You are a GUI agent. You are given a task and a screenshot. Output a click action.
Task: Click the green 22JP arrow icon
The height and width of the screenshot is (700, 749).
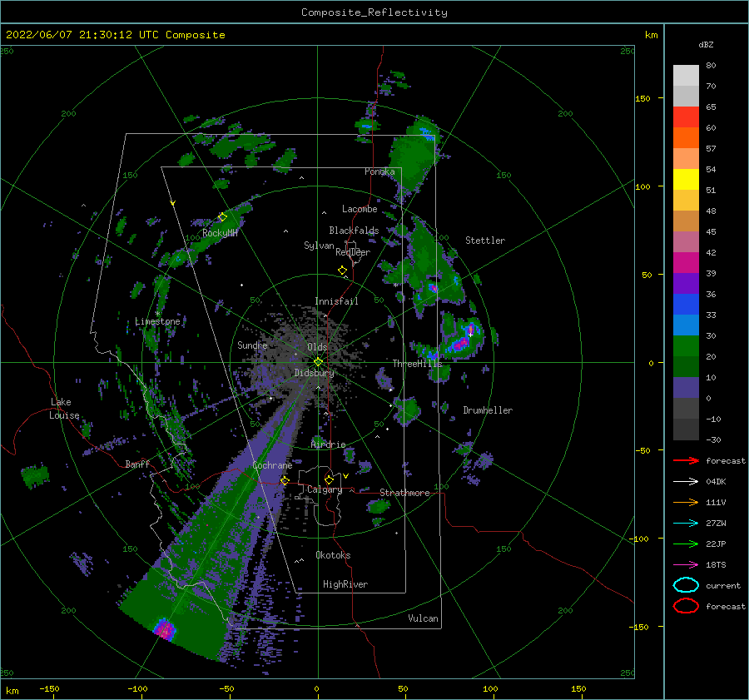(686, 544)
